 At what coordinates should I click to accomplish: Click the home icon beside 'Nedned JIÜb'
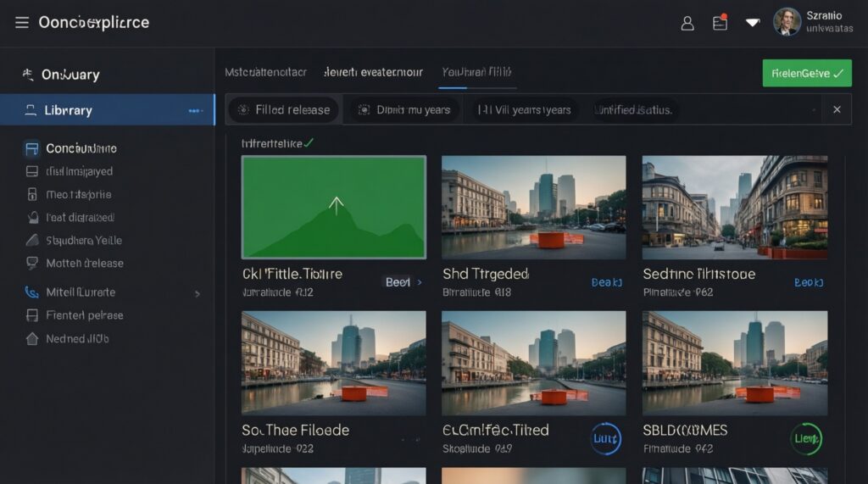32,338
